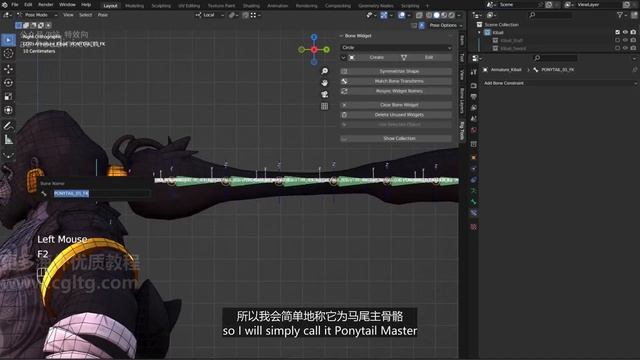Select the Measure tool

[x=8, y=140]
